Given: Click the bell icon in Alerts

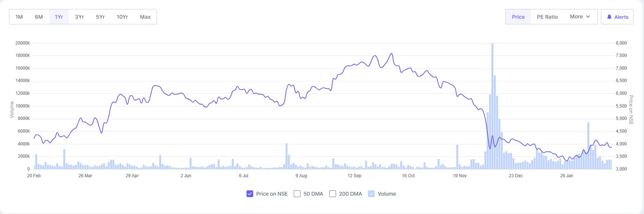Looking at the screenshot, I should pyautogui.click(x=609, y=17).
